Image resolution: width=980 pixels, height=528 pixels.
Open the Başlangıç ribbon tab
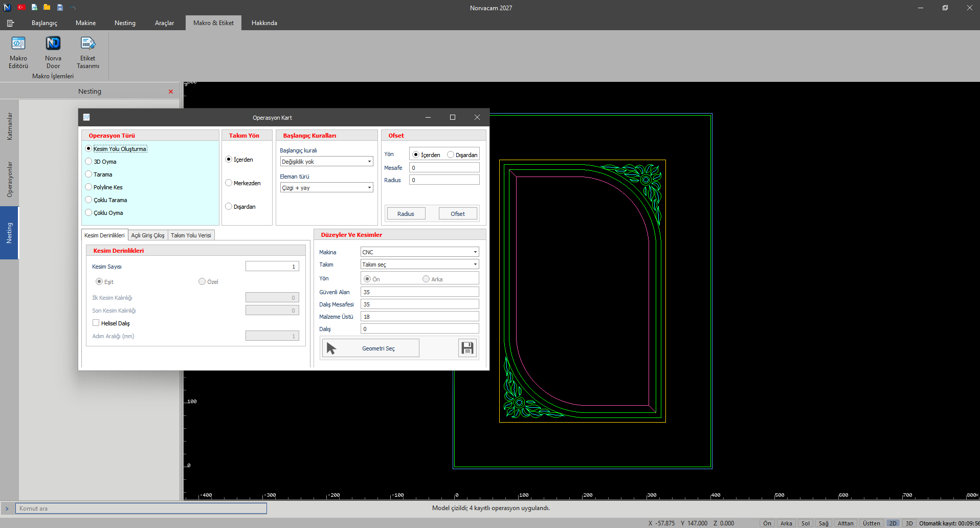pyautogui.click(x=44, y=23)
